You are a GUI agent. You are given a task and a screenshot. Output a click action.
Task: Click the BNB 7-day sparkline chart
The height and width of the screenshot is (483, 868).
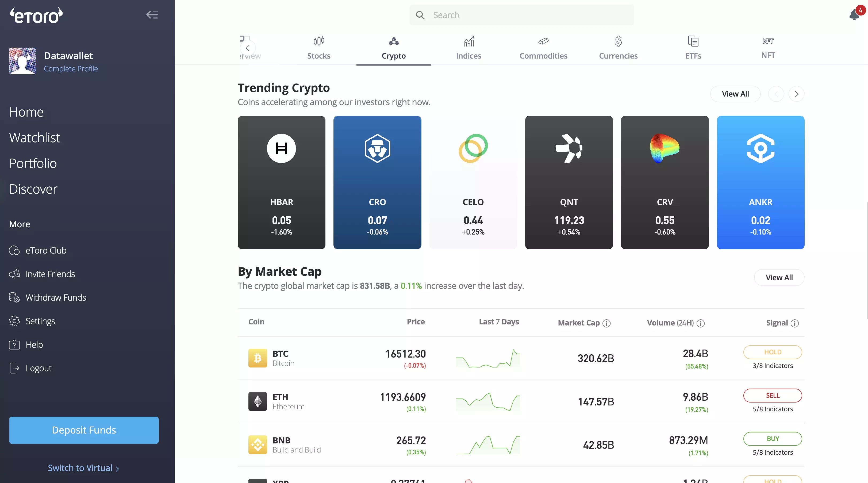[488, 445]
